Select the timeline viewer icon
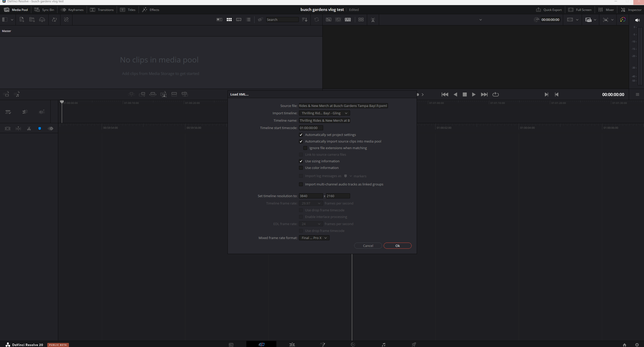This screenshot has height=347, width=644. point(348,20)
